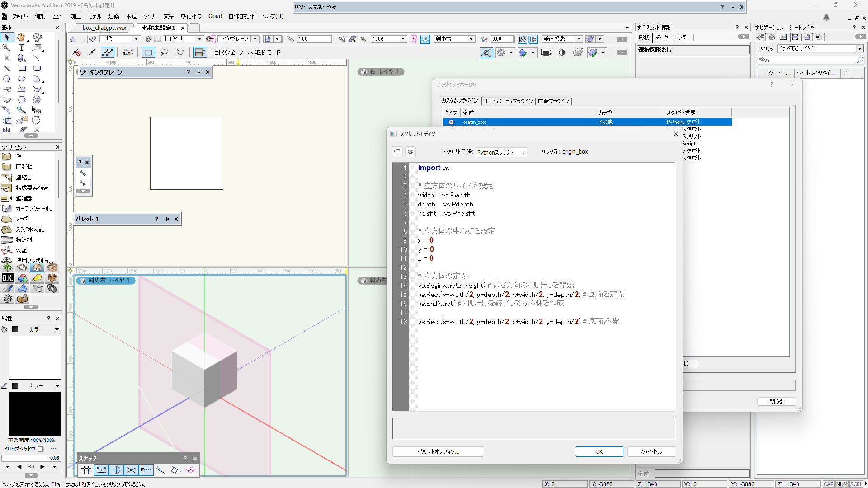868x488 pixels.
Task: Open the 建築 menu
Action: tap(113, 16)
